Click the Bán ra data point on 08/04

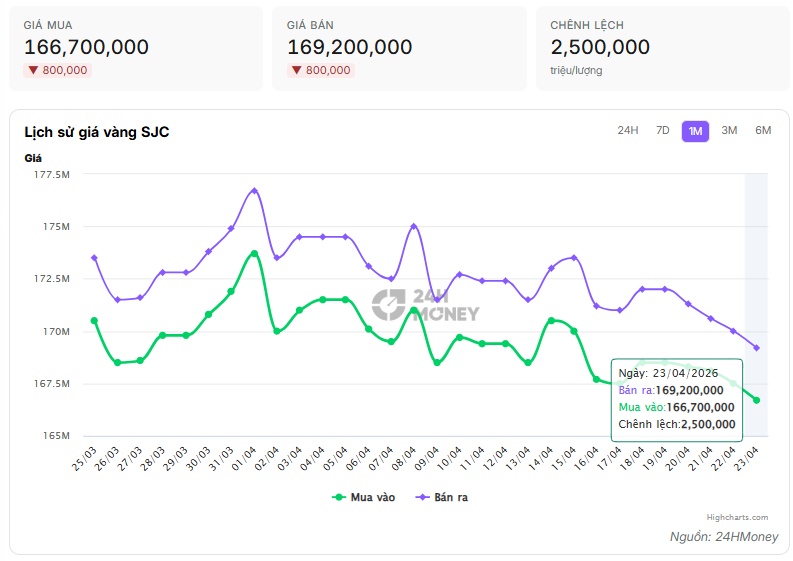414,226
